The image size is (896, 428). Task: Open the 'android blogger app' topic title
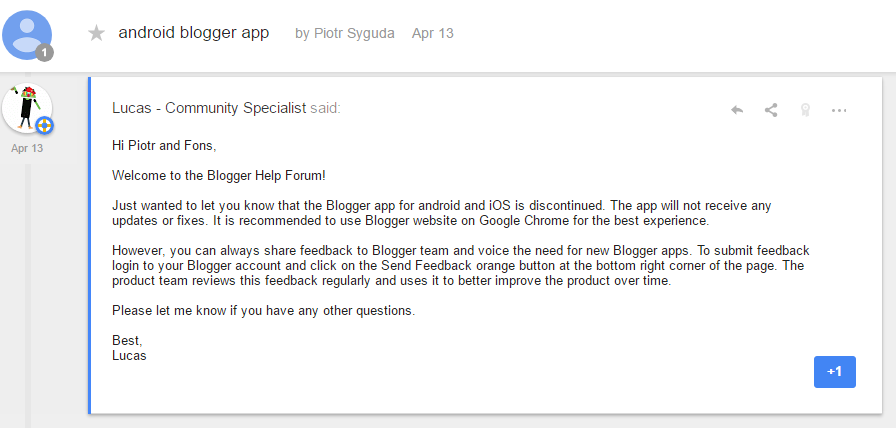[194, 33]
